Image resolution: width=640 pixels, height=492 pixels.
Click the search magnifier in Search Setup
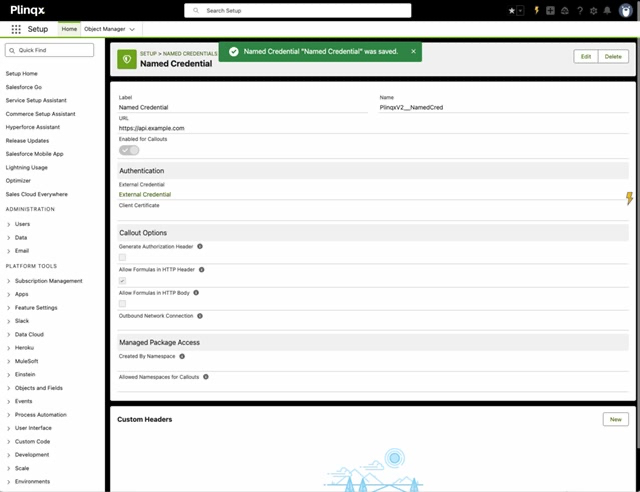(196, 11)
